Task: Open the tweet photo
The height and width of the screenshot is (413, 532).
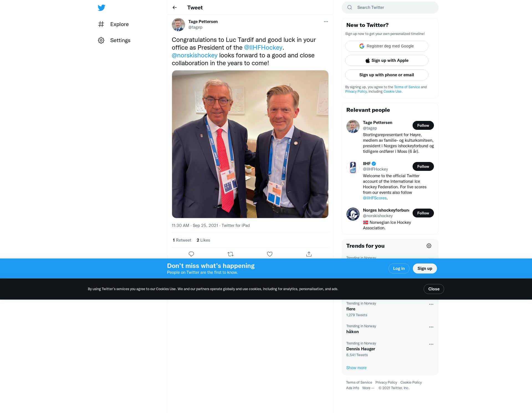Action: [x=250, y=144]
